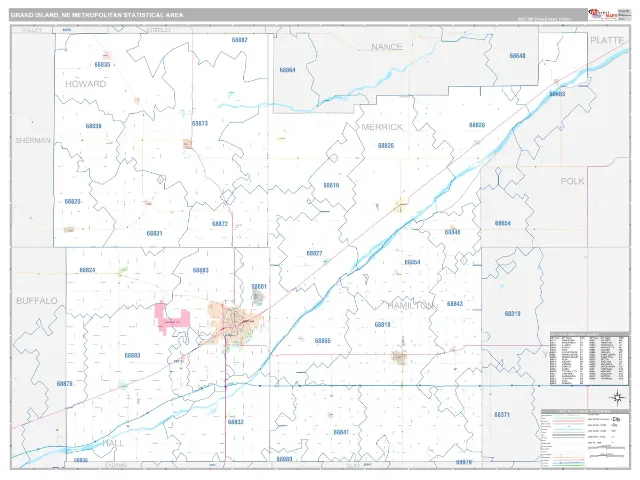
Task: Click ZIP code label 68838
Action: coord(93,126)
